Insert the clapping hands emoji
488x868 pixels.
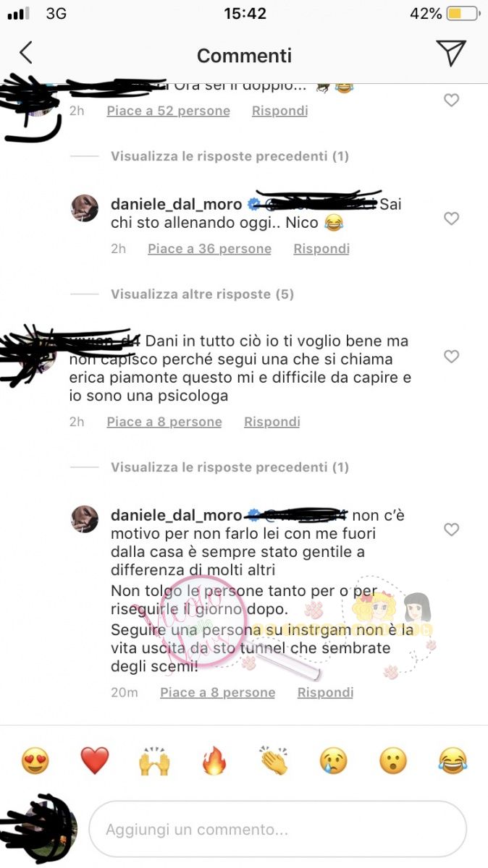tap(274, 761)
